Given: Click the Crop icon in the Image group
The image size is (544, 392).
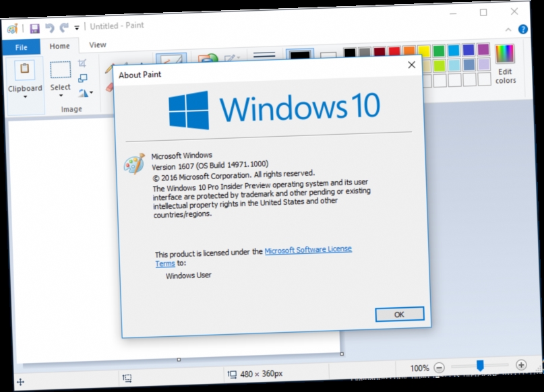Looking at the screenshot, I should tap(84, 63).
